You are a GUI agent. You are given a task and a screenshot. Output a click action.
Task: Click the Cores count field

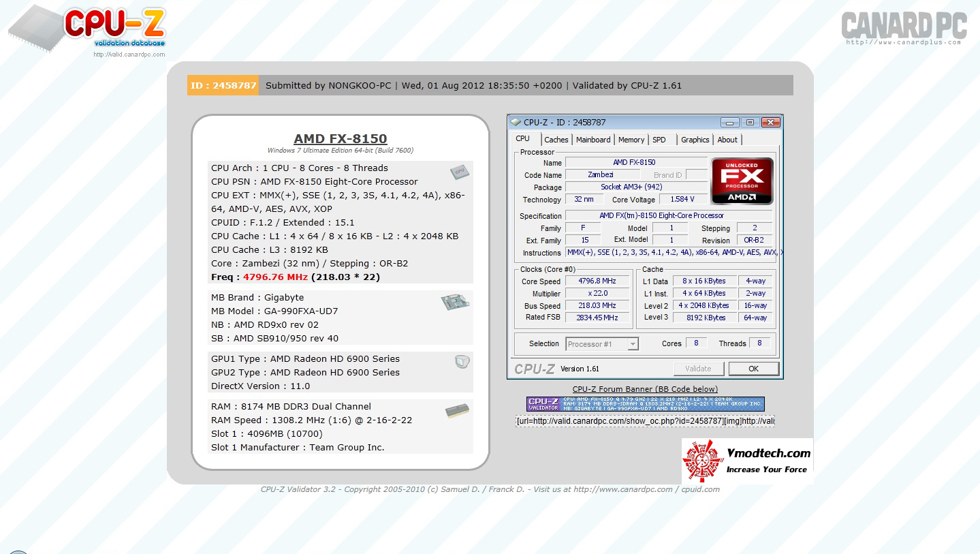tap(696, 343)
